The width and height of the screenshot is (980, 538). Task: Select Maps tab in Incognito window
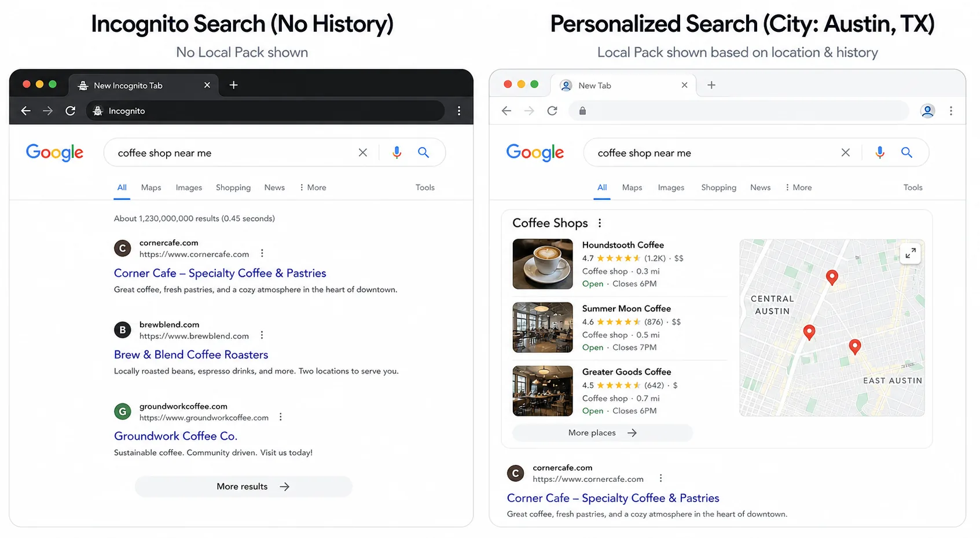[151, 187]
